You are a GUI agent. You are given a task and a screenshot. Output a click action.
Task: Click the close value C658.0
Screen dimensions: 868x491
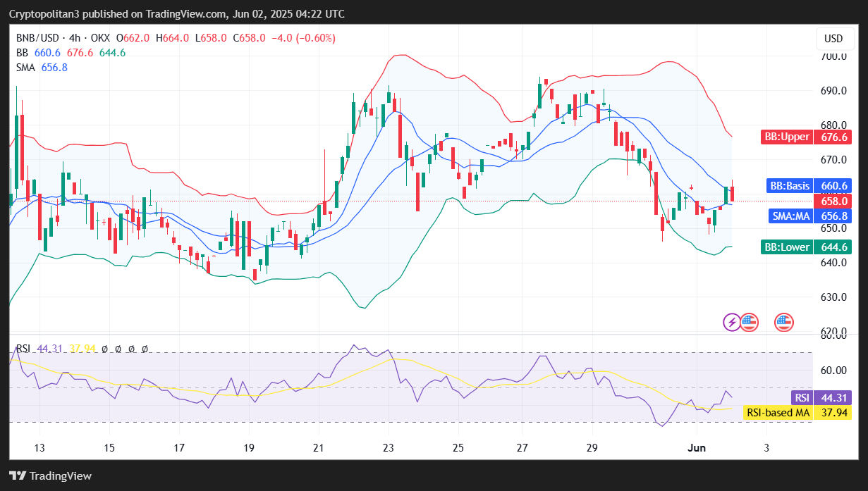(248, 38)
